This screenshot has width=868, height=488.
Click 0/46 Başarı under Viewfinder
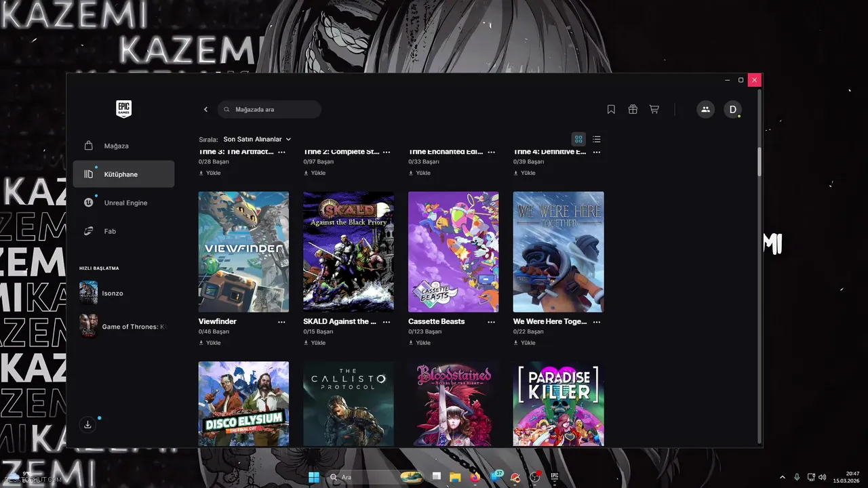(214, 332)
